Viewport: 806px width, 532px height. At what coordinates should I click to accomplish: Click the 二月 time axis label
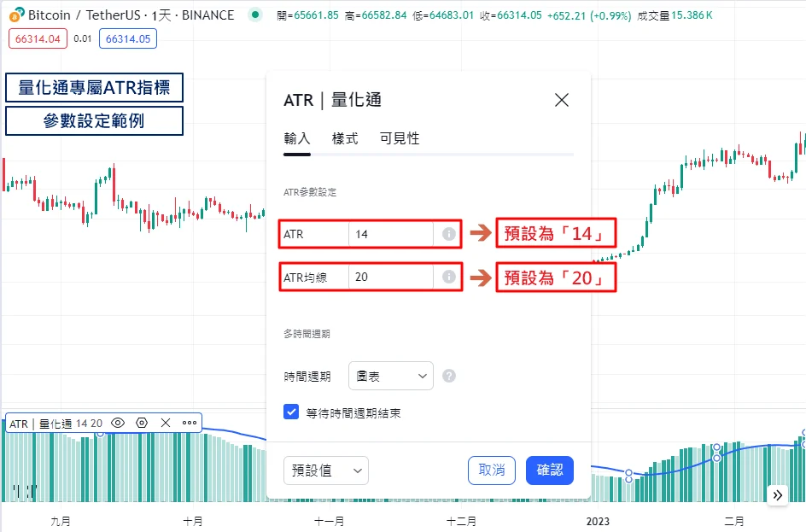734,521
